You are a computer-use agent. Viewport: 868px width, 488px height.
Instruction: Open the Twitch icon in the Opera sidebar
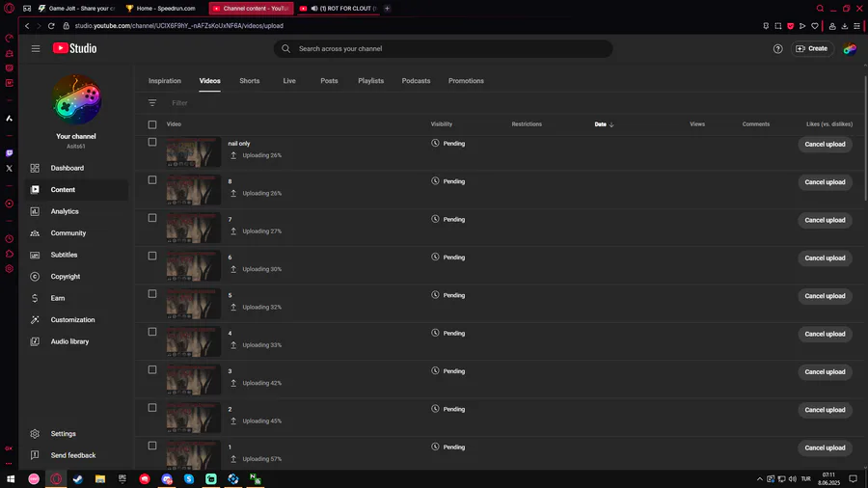(x=9, y=153)
